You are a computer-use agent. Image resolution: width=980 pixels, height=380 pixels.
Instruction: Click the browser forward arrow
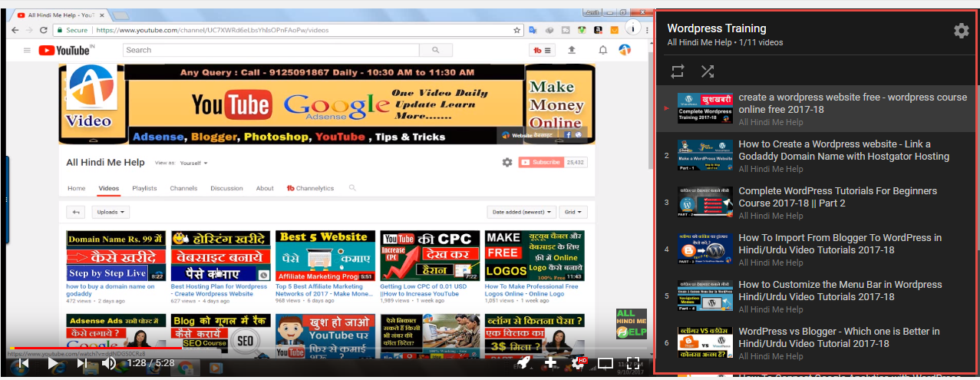tap(29, 30)
